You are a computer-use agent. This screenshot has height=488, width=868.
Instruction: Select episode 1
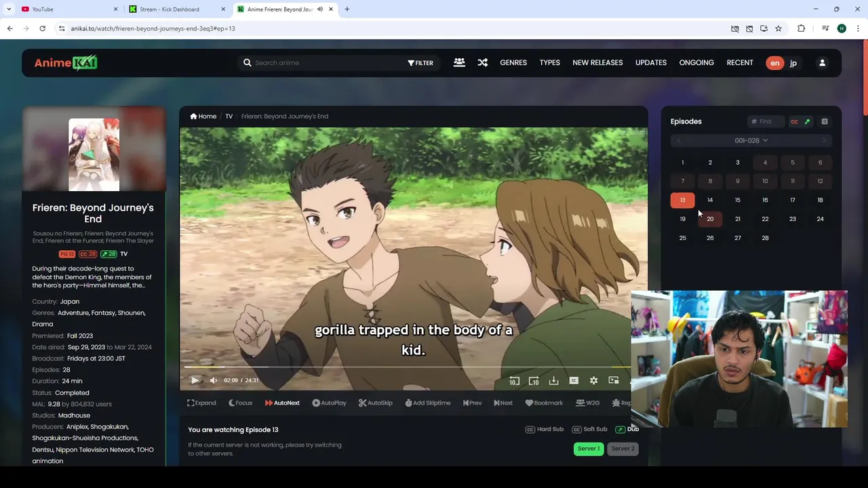[682, 163]
